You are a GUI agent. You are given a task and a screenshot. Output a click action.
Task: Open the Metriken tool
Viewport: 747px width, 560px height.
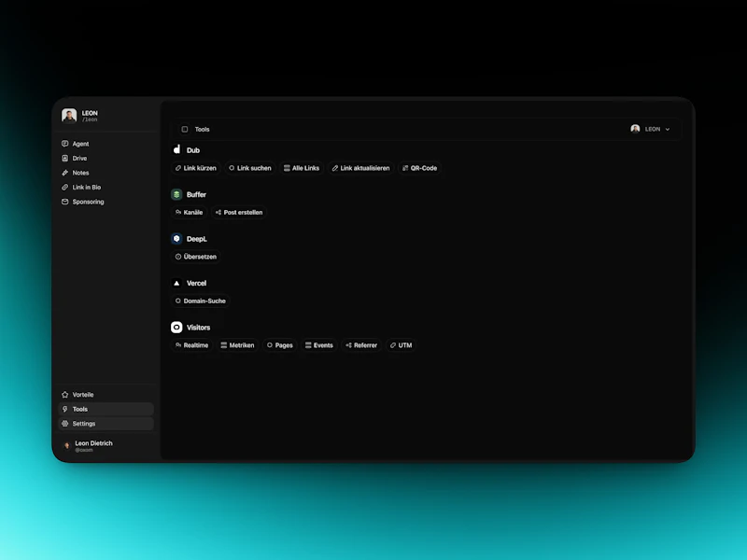coord(237,345)
